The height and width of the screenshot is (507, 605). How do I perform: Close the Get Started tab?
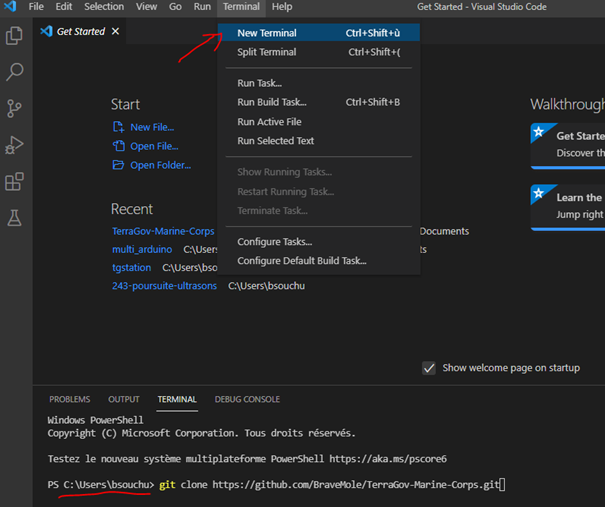(115, 31)
